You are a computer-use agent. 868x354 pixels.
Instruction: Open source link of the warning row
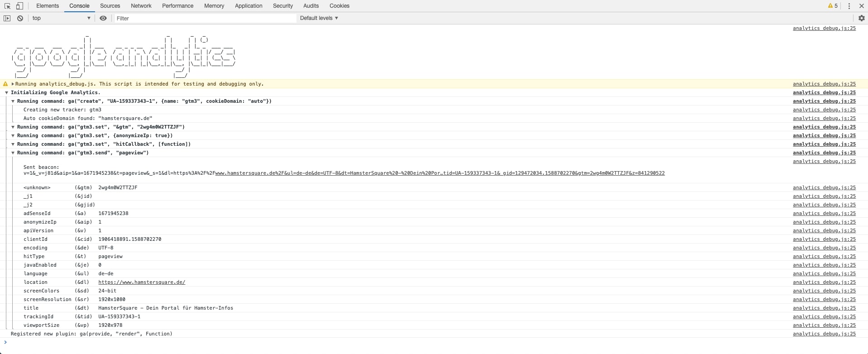(x=824, y=84)
